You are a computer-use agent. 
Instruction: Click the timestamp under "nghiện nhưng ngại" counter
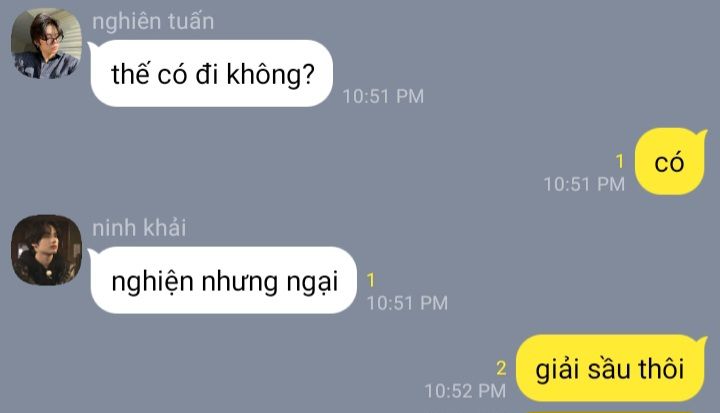pos(407,303)
